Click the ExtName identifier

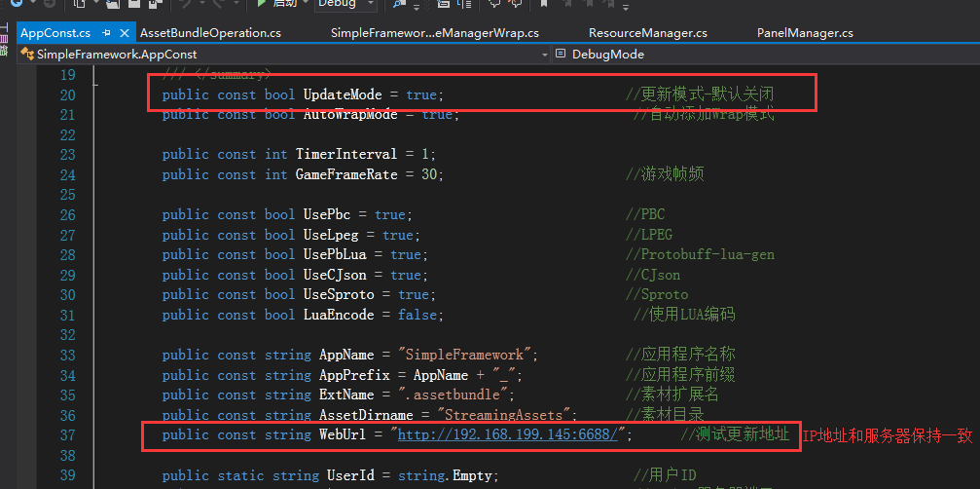(346, 395)
